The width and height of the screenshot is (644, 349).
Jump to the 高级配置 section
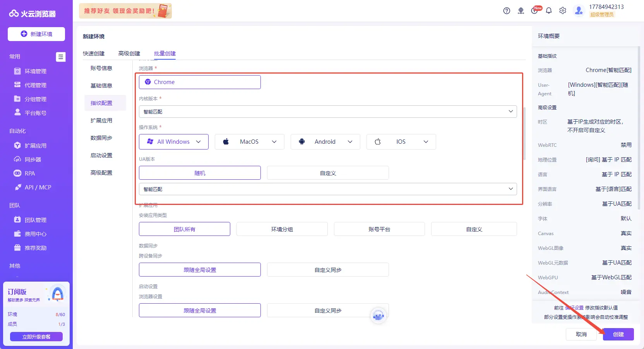tap(101, 173)
